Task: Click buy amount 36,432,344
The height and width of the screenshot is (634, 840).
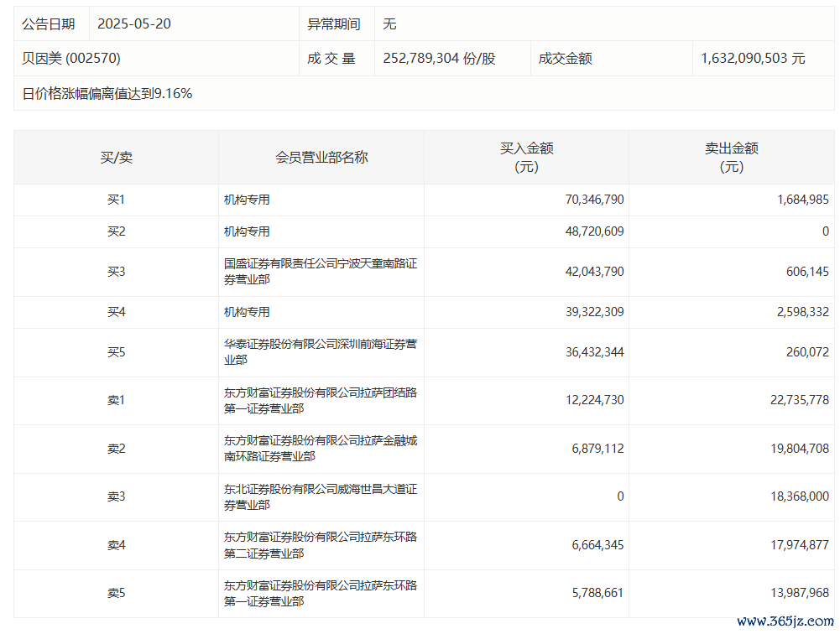Action: pos(595,352)
